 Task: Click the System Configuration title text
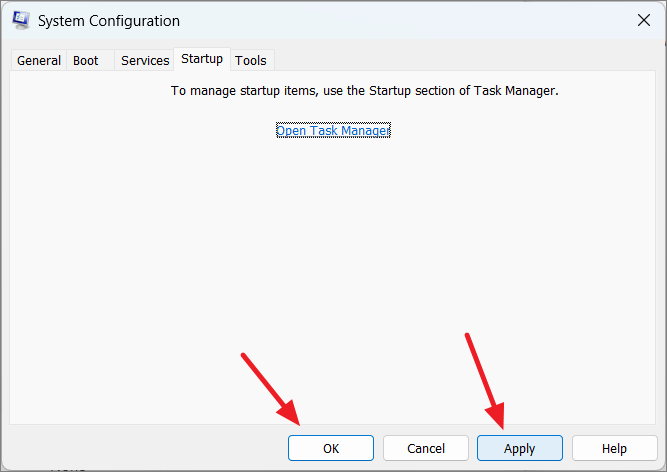tap(109, 21)
